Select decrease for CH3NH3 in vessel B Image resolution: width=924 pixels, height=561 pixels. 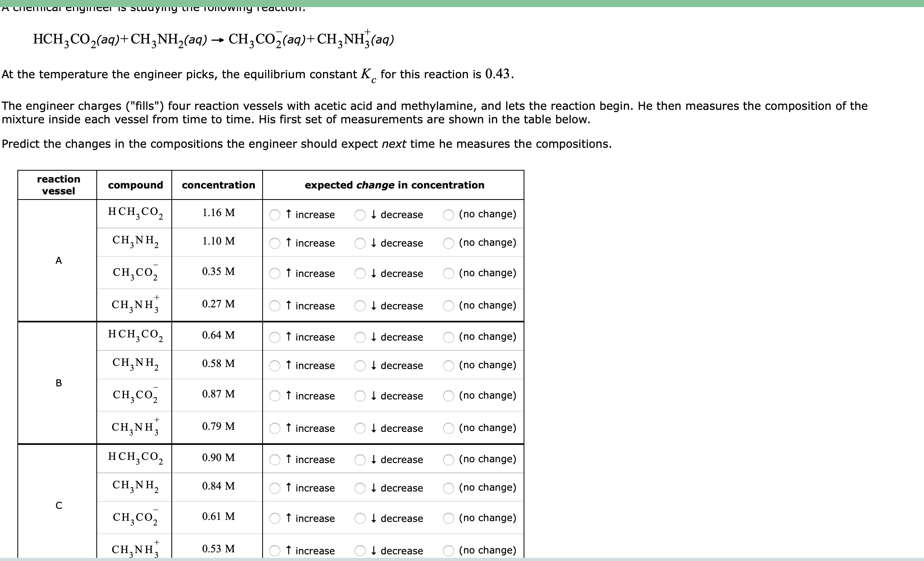pos(360,428)
